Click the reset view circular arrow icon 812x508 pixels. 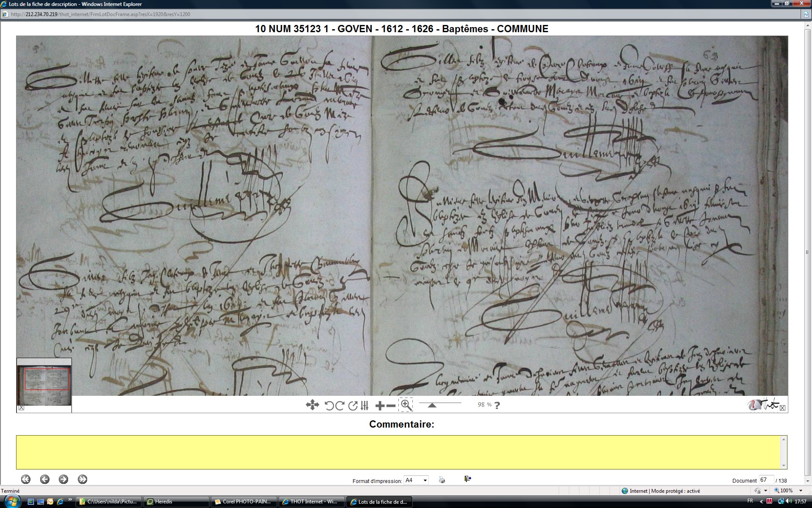[x=353, y=406]
